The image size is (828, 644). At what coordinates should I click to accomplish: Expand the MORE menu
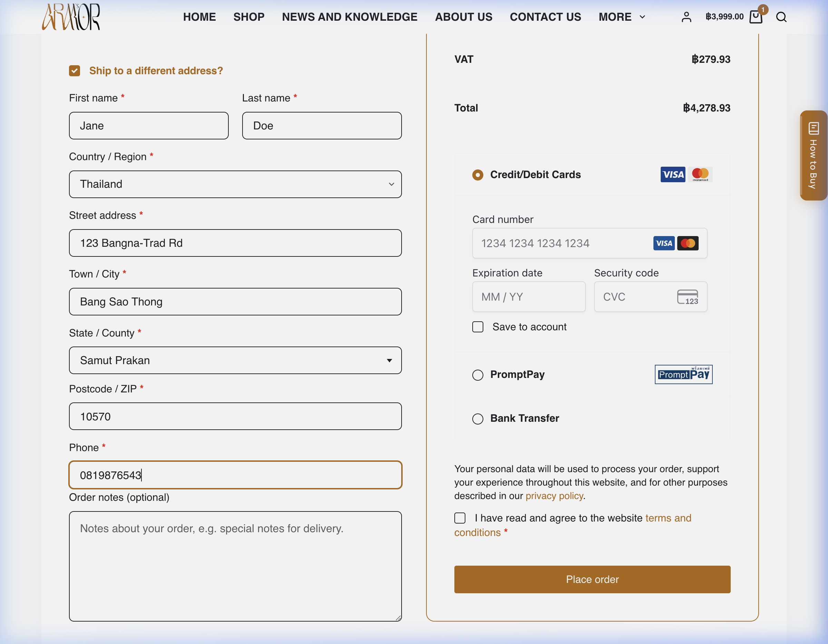click(x=622, y=17)
